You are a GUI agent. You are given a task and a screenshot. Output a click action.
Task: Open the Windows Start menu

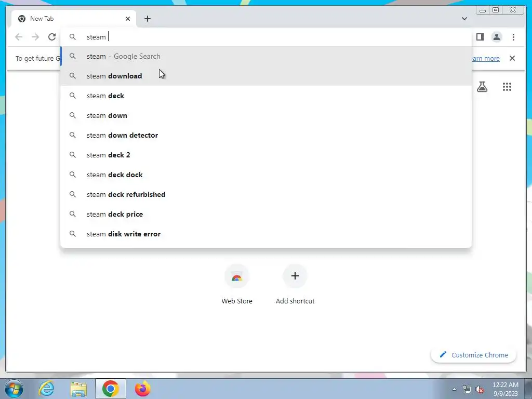click(14, 389)
